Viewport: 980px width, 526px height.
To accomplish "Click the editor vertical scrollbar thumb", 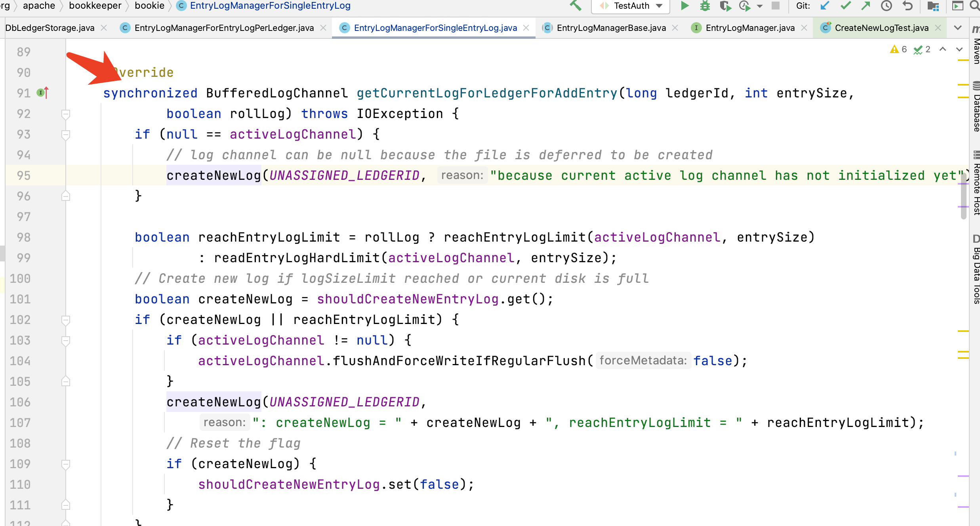I will click(x=964, y=196).
